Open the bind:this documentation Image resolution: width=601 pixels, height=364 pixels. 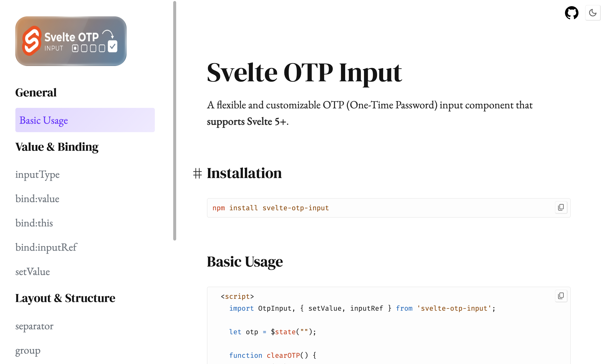(x=34, y=223)
